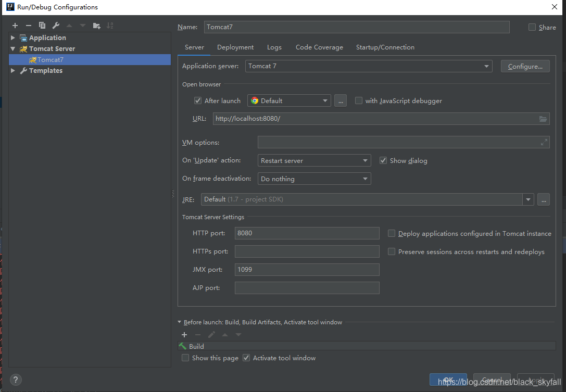Click the Application window icon in tree
The height and width of the screenshot is (392, 566).
[x=23, y=38]
